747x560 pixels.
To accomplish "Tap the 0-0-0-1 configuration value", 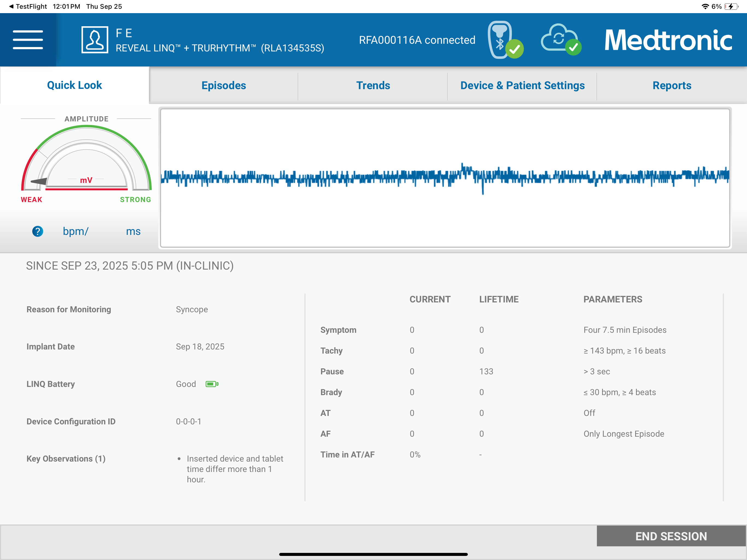I will [188, 422].
